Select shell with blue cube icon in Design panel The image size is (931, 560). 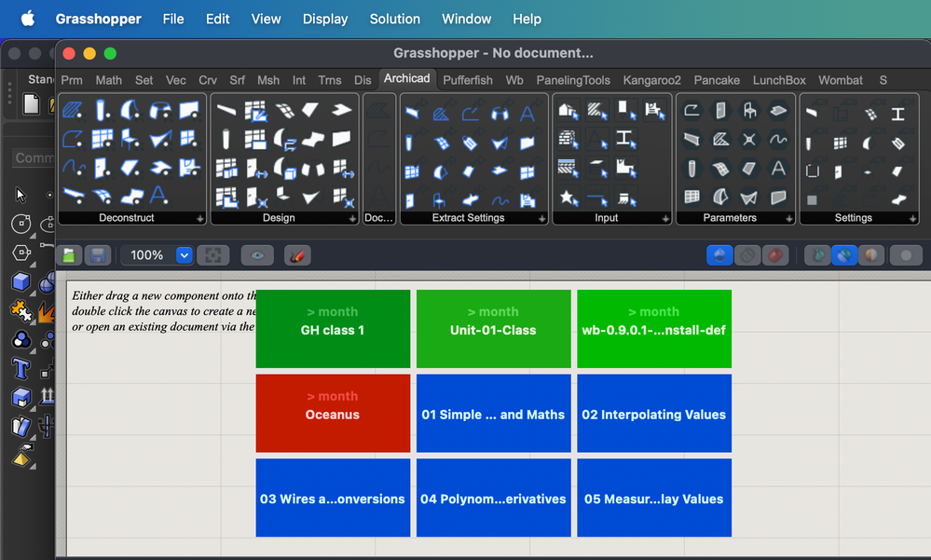pos(284,168)
